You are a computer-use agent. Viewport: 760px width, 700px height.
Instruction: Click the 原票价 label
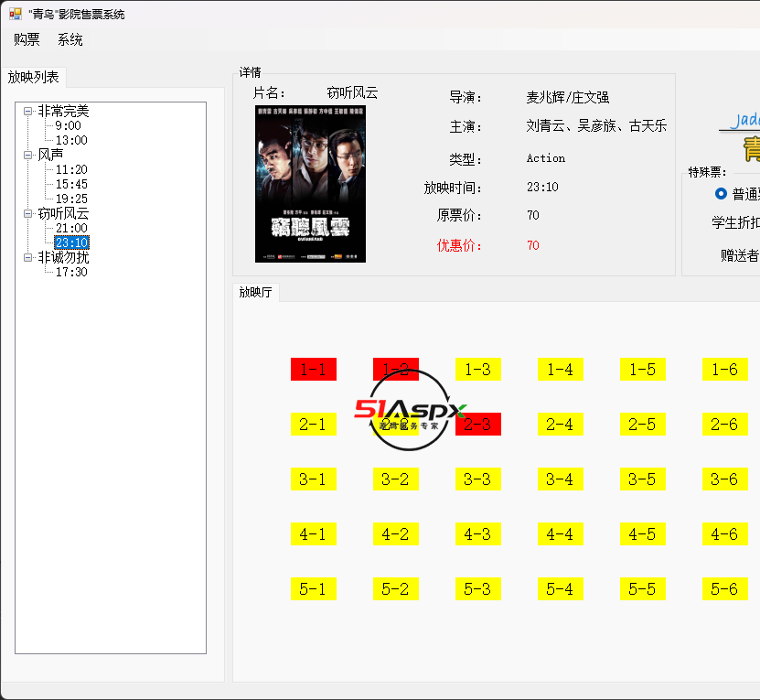pos(459,215)
